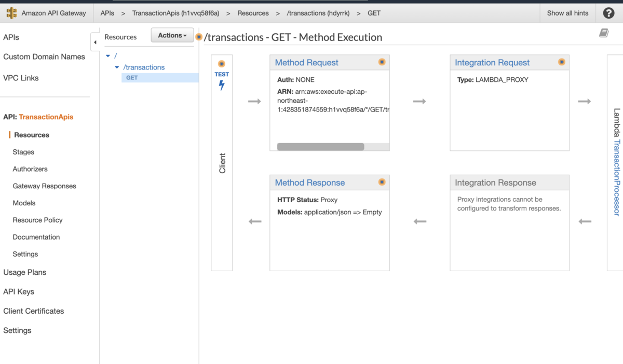623x364 pixels.
Task: Open the TransactionProcessor Lambda link
Action: tap(617, 177)
